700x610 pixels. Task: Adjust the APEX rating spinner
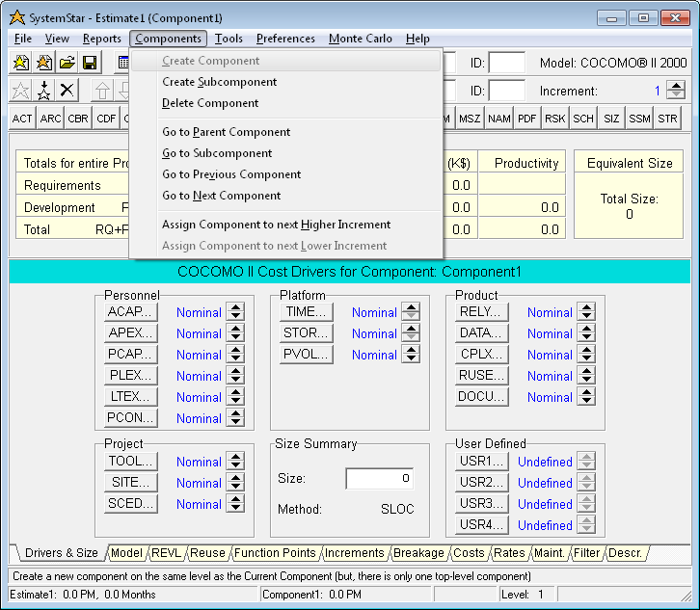[235, 332]
